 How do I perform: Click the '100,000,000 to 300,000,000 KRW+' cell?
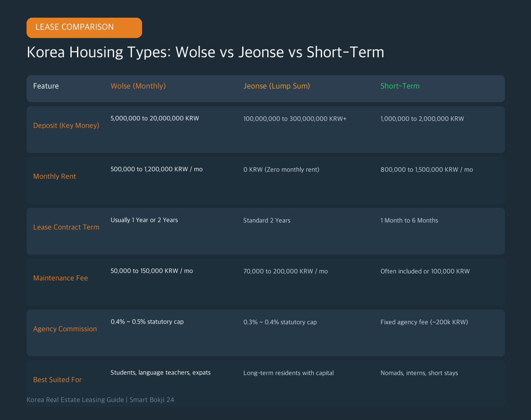[x=295, y=119]
